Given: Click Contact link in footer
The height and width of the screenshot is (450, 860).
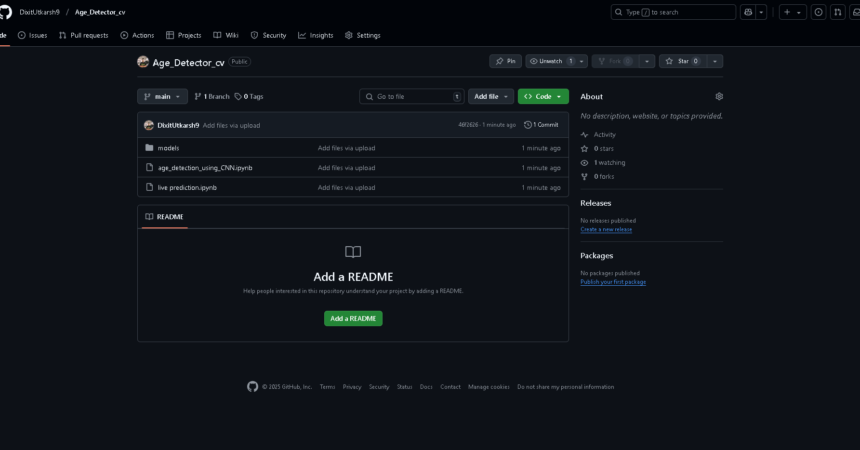Looking at the screenshot, I should click(450, 387).
